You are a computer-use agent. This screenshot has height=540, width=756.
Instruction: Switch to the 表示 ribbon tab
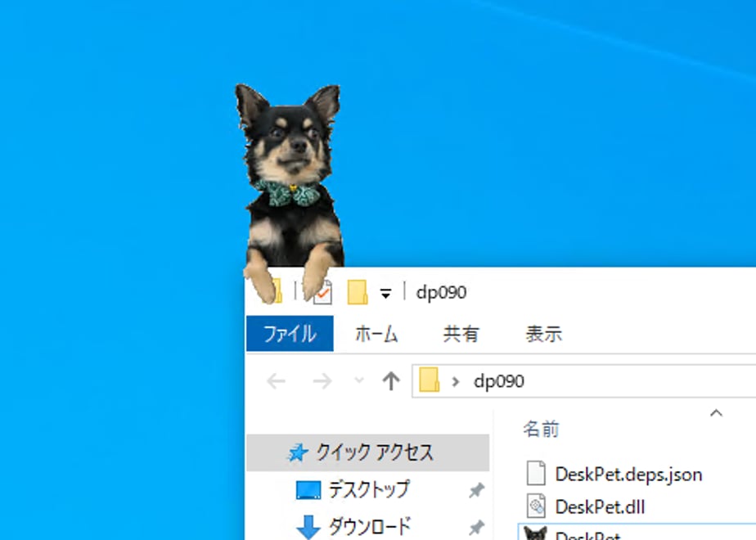(544, 334)
